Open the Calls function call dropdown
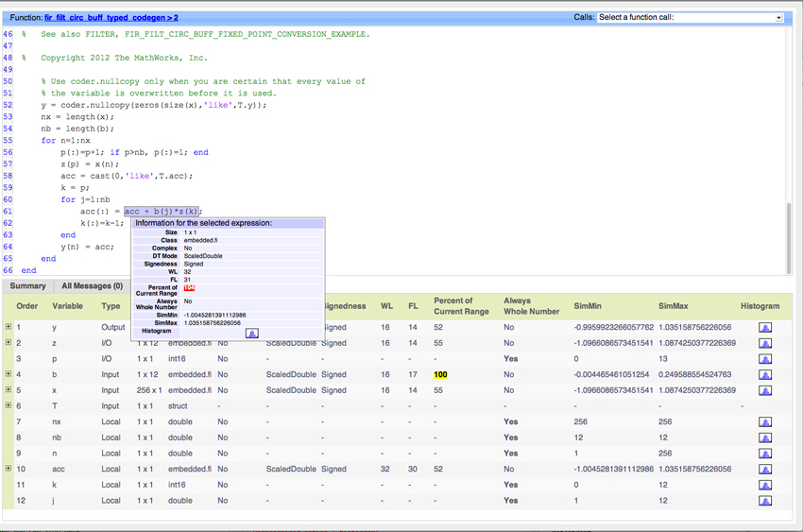Image resolution: width=803 pixels, height=532 pixels. (x=691, y=17)
